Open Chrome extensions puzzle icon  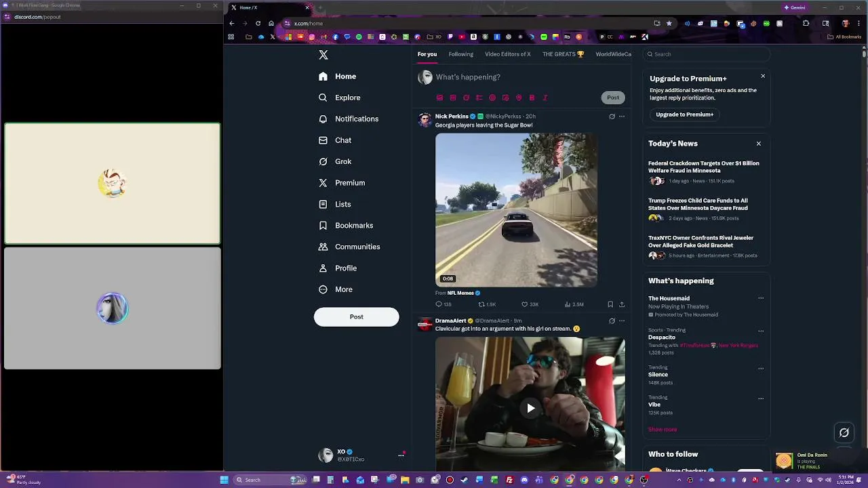(x=806, y=23)
